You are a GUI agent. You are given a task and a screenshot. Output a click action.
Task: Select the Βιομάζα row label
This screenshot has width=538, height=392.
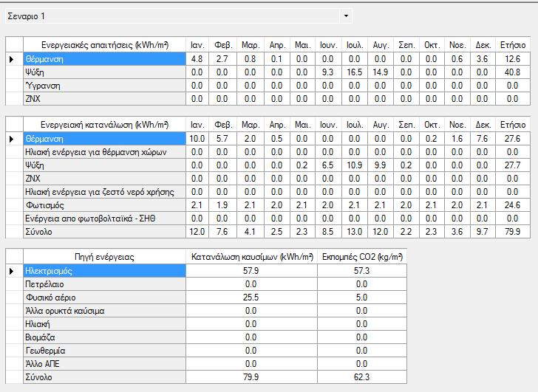tap(105, 337)
